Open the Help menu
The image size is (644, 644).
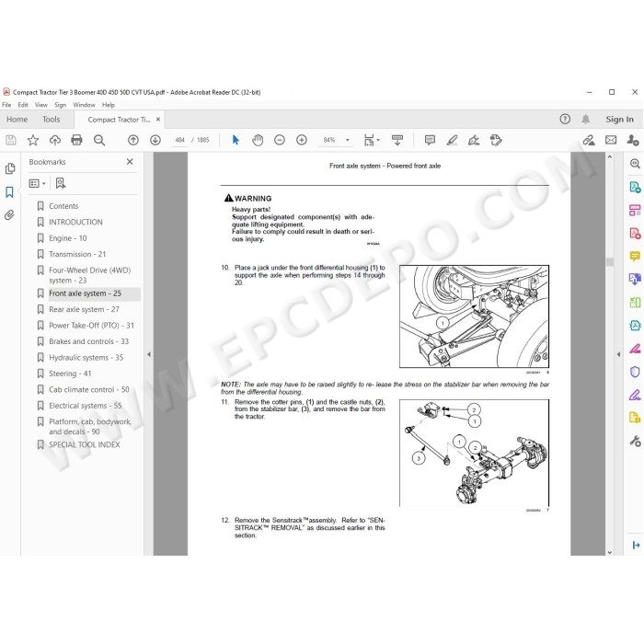109,105
